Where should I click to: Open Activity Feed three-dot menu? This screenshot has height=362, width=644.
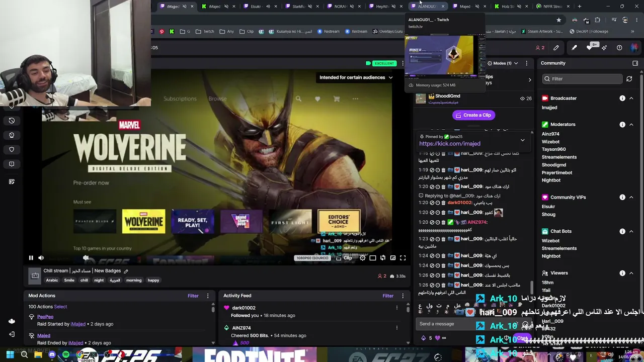(x=403, y=296)
